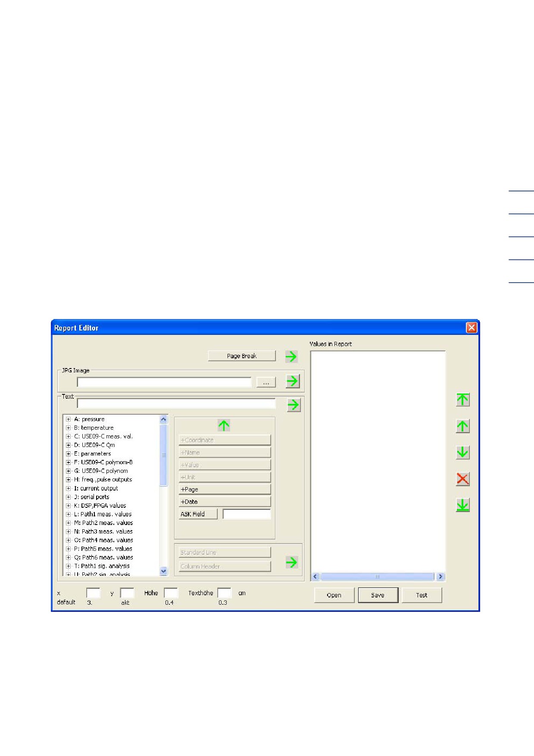
Task: Expand F: USE09-C polynom-B node
Action: click(68, 462)
